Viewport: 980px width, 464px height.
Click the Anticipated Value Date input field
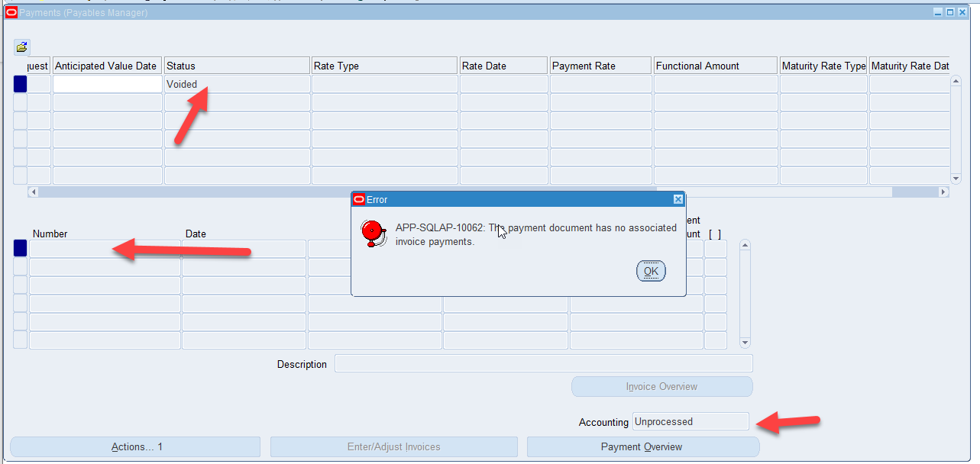click(x=107, y=83)
